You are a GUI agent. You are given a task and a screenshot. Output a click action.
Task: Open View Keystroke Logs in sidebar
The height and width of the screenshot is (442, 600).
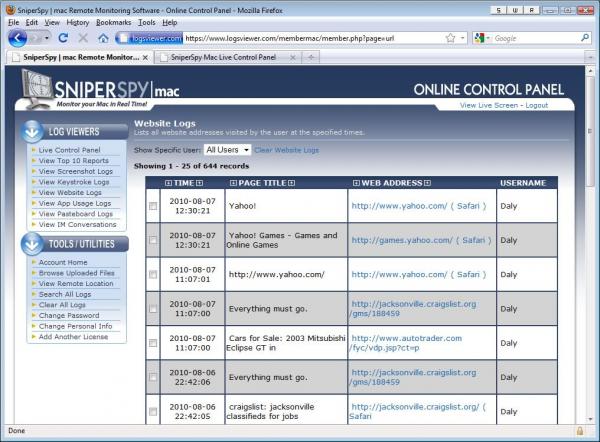pos(74,182)
